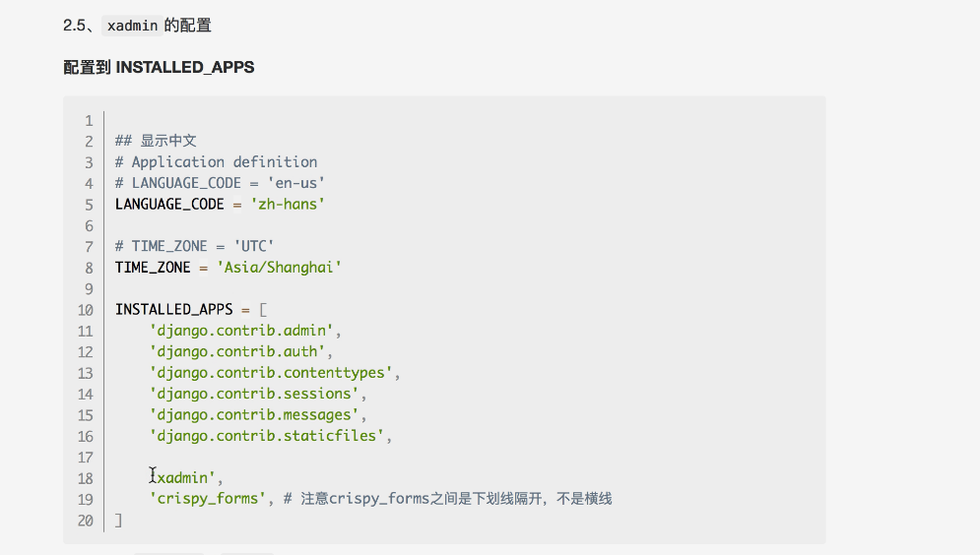
Task: Click the '## 显示中文' comment line
Action: point(156,141)
